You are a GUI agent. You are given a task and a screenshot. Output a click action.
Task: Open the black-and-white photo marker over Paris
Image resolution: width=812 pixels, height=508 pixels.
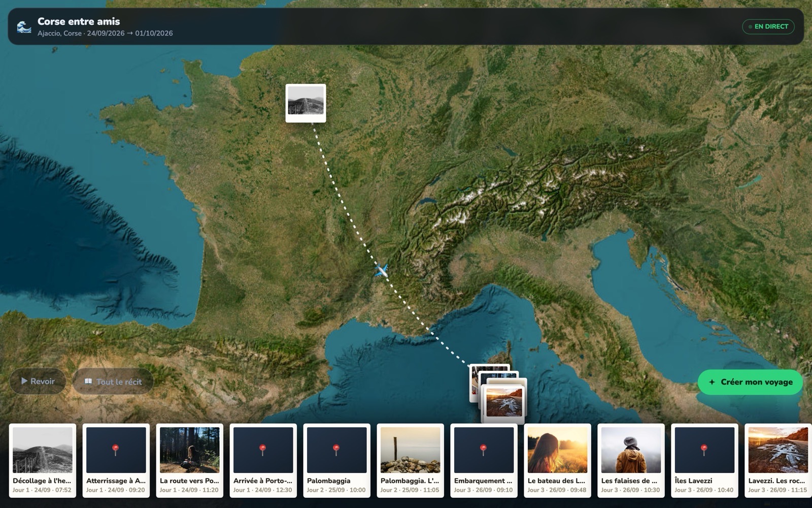[306, 103]
